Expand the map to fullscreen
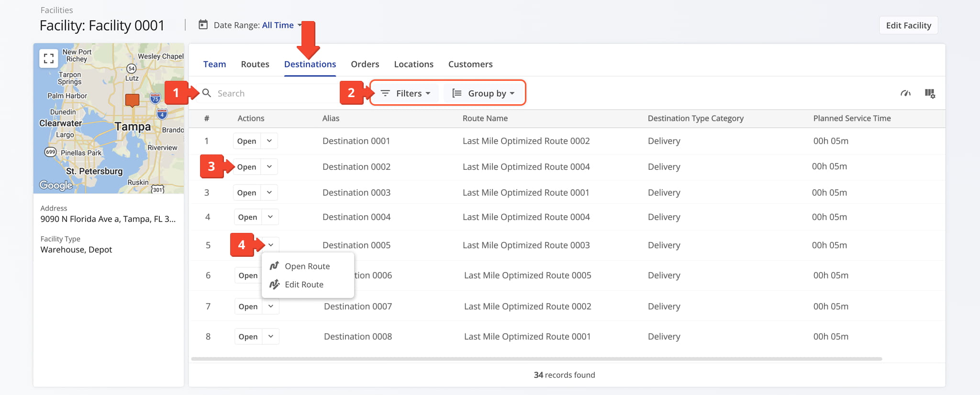The image size is (980, 395). (x=49, y=59)
